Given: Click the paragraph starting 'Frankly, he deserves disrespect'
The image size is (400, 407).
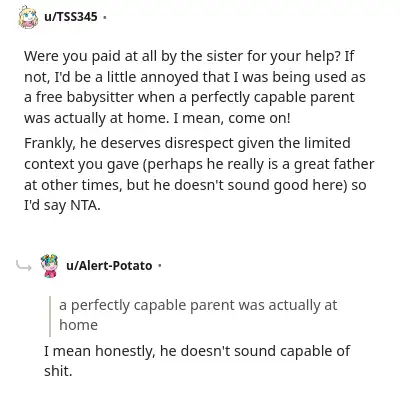Looking at the screenshot, I should tap(199, 174).
